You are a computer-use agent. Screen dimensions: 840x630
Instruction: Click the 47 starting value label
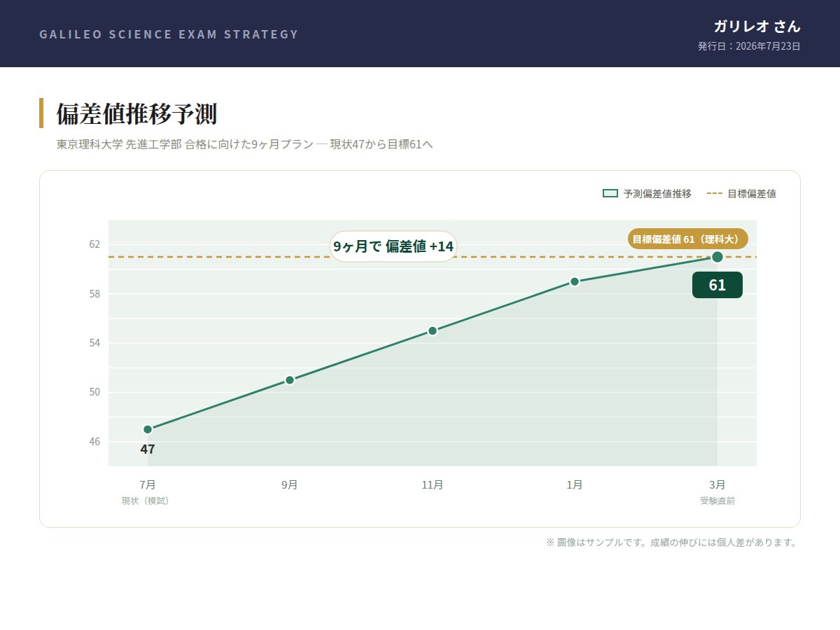148,449
